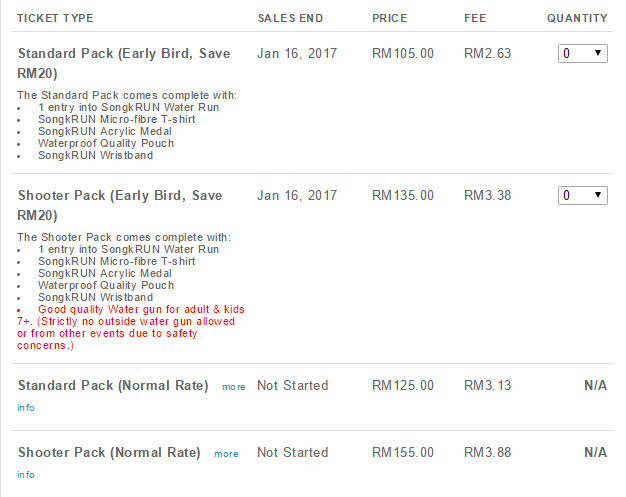Click Shooter Pack (Normal Rate) title

(109, 453)
